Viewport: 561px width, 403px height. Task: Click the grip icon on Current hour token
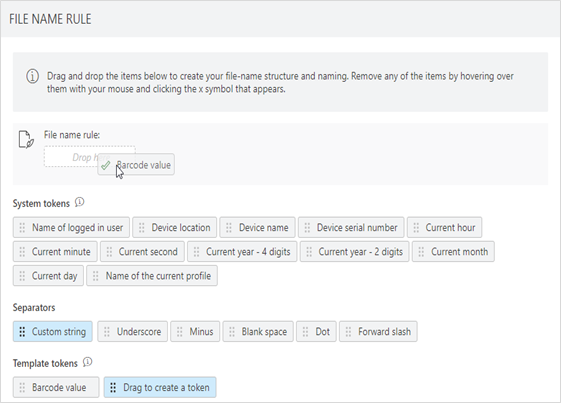[416, 228]
